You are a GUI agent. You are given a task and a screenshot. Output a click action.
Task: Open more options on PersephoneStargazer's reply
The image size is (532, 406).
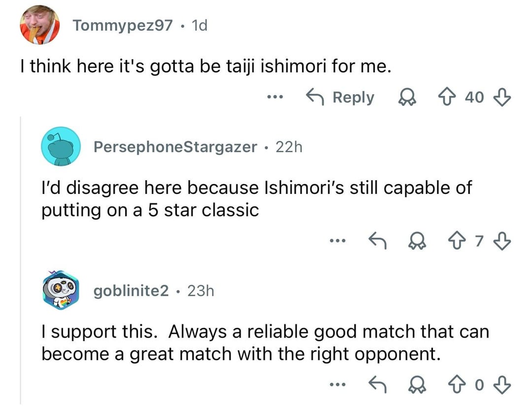click(x=337, y=242)
